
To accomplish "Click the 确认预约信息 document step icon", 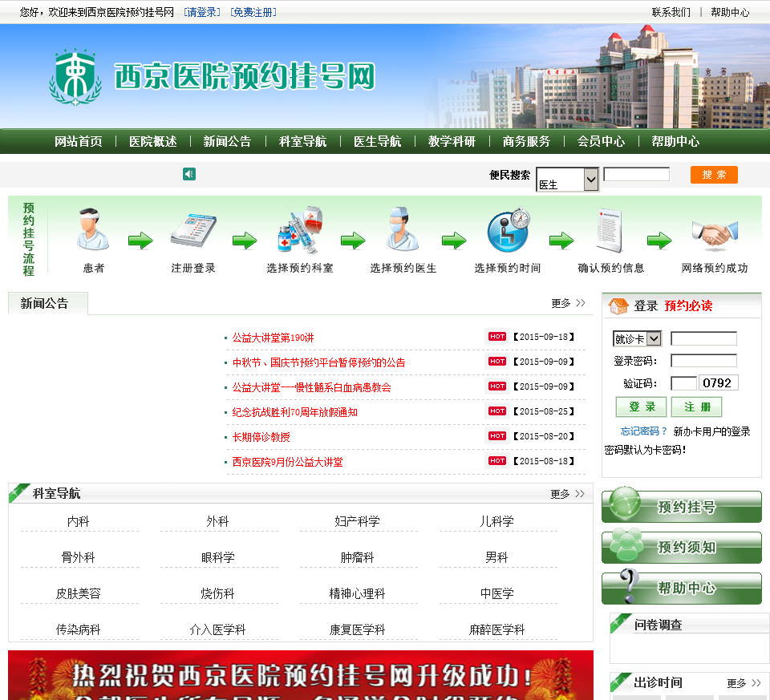I will coord(609,230).
